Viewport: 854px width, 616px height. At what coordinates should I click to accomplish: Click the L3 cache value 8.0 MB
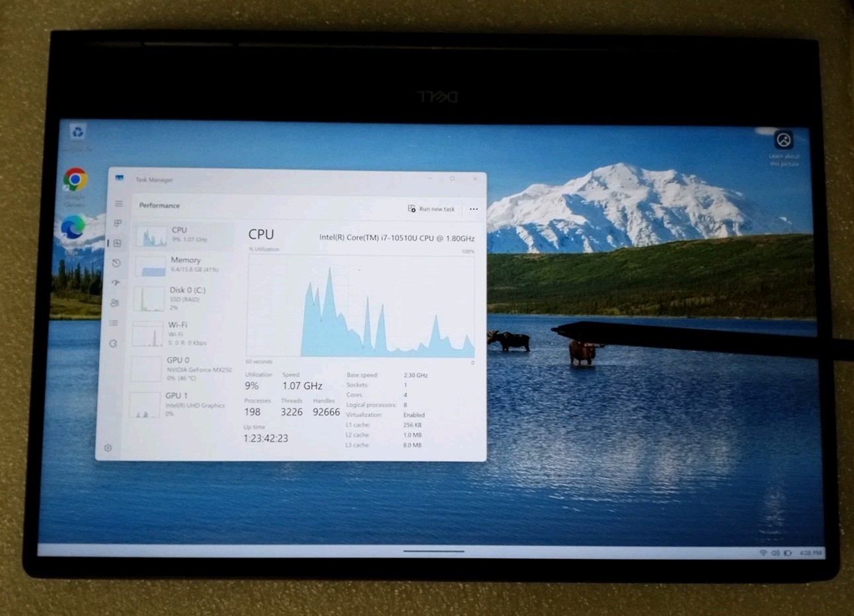point(412,445)
